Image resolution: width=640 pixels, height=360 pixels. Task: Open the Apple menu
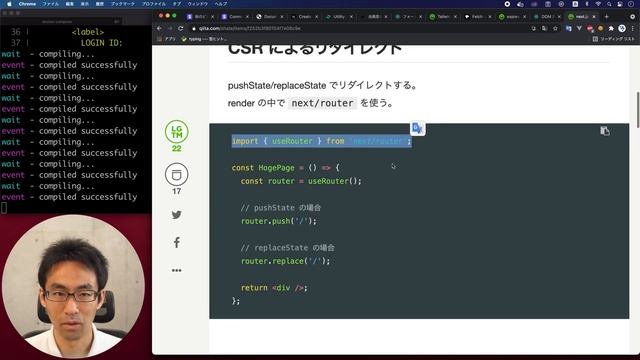click(9, 4)
